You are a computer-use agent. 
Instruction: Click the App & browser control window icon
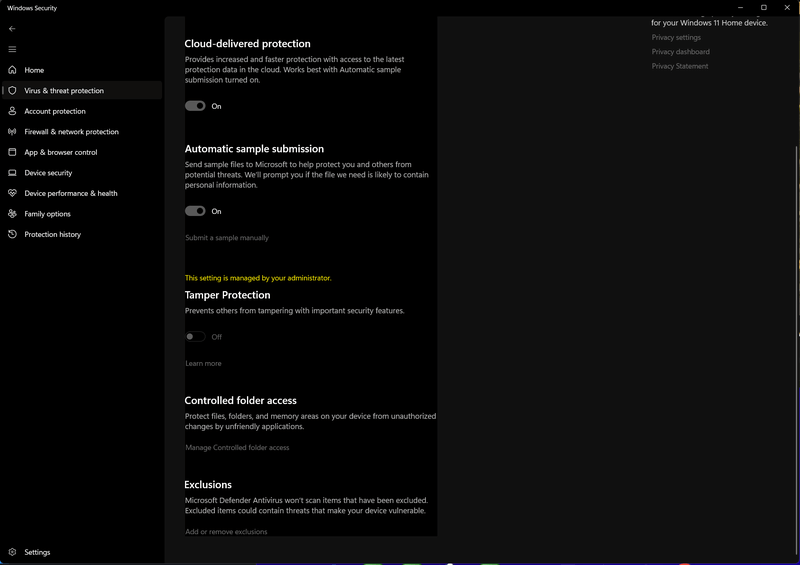12,152
